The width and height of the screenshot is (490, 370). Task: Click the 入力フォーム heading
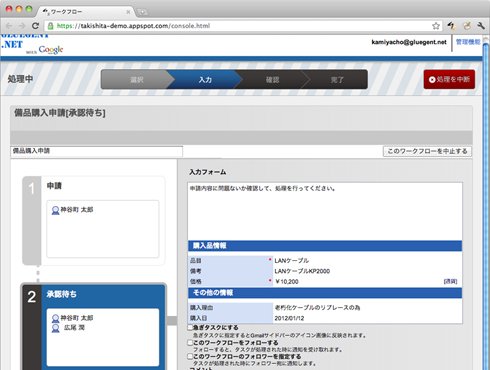[208, 172]
